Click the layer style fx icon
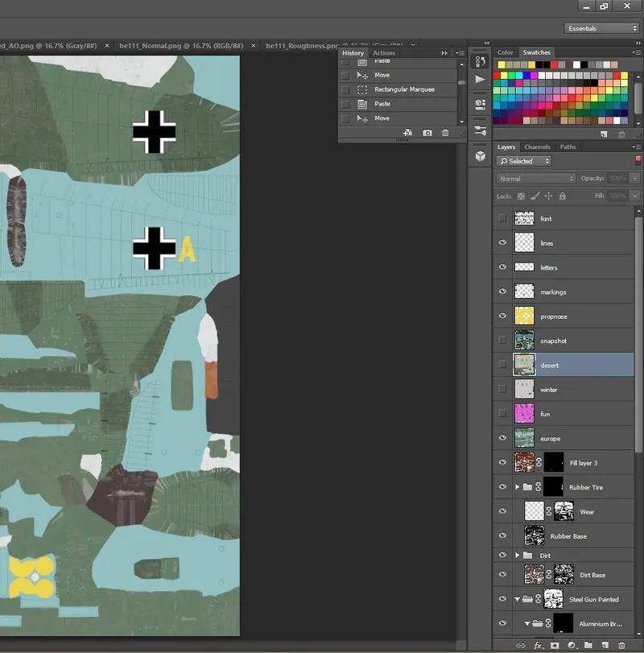This screenshot has height=653, width=644. [x=539, y=646]
